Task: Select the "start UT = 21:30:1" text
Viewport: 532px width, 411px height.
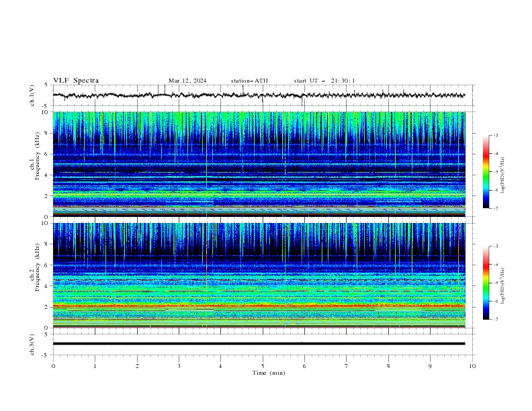Action: 324,81
